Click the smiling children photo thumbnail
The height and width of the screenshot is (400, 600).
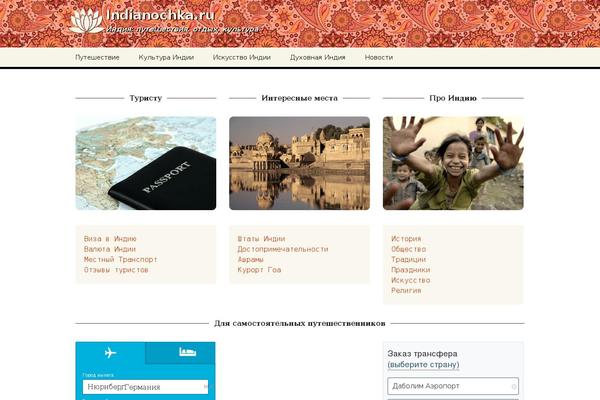pos(453,163)
